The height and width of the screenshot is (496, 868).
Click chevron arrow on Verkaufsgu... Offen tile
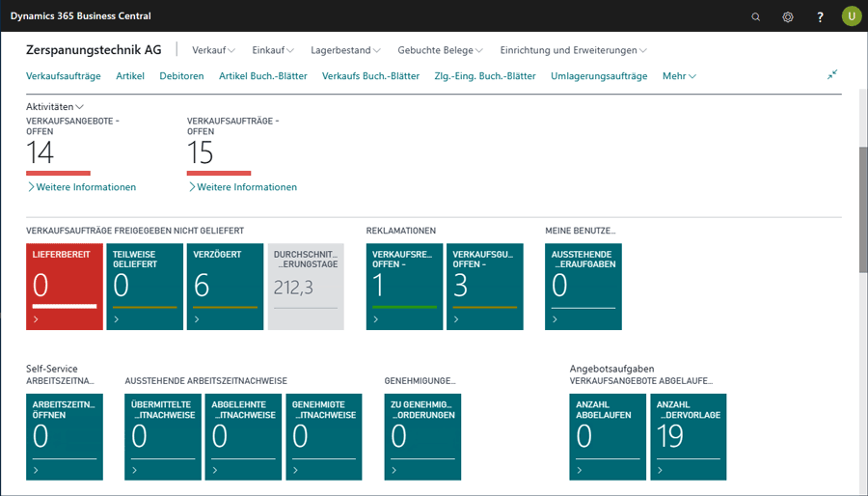tap(456, 319)
